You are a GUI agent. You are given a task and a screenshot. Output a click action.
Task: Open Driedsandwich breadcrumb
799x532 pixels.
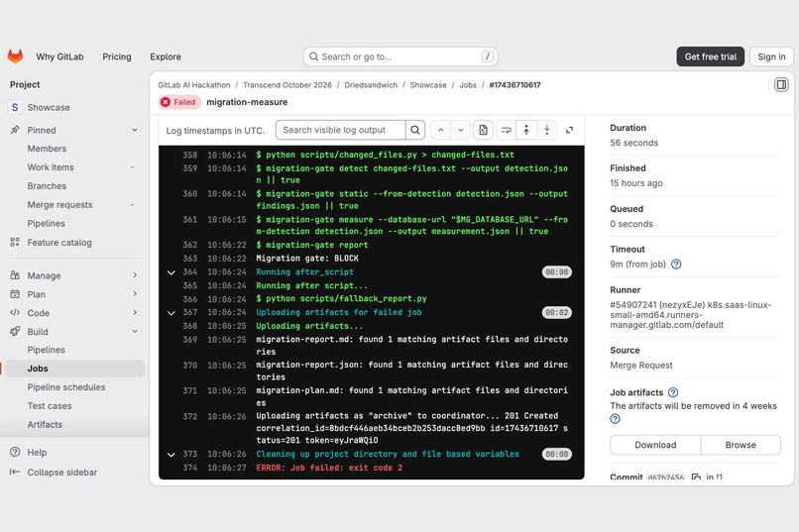tap(371, 85)
